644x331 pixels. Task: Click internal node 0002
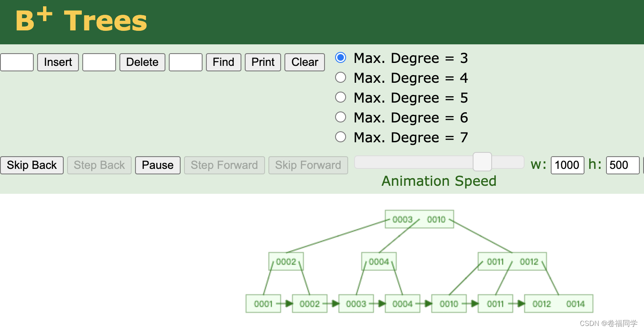click(286, 262)
